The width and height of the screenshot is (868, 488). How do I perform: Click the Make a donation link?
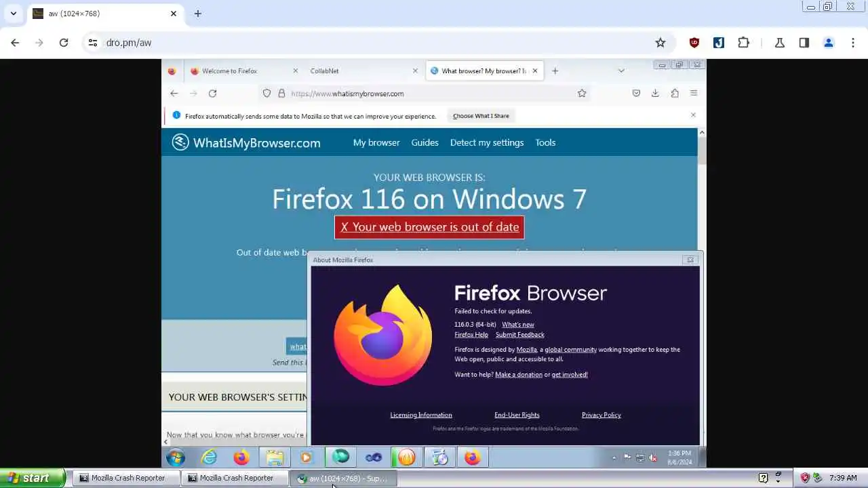pyautogui.click(x=519, y=375)
